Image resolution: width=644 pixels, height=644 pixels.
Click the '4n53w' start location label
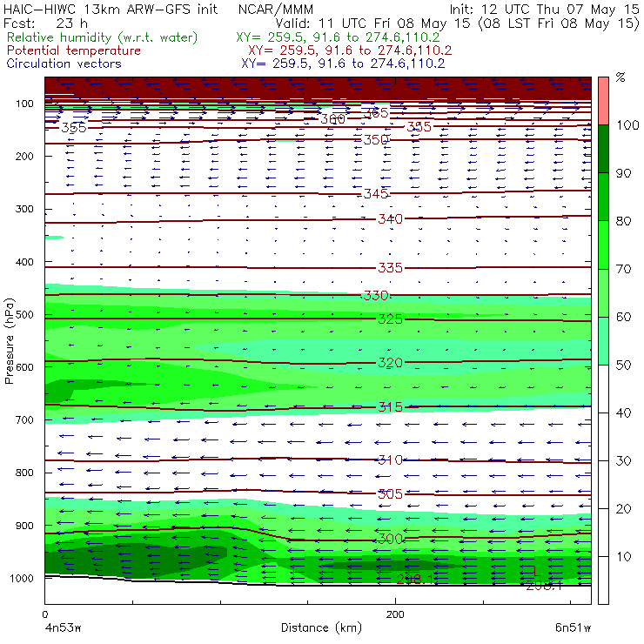(63, 628)
